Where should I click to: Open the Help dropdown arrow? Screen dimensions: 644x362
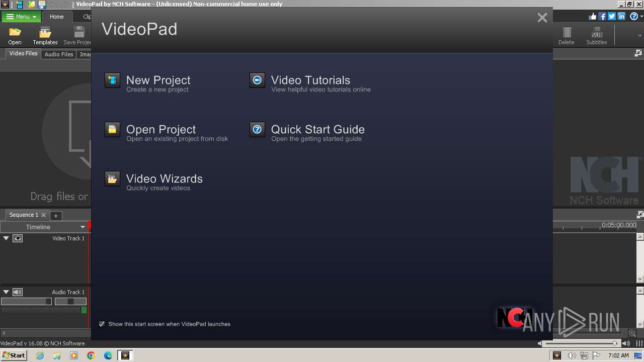pos(641,17)
